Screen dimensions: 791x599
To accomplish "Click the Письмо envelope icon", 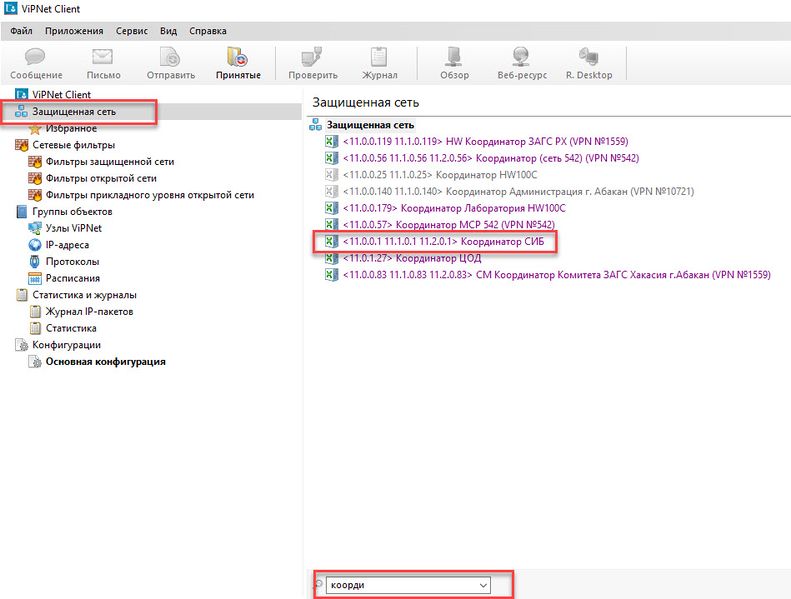I will point(102,57).
